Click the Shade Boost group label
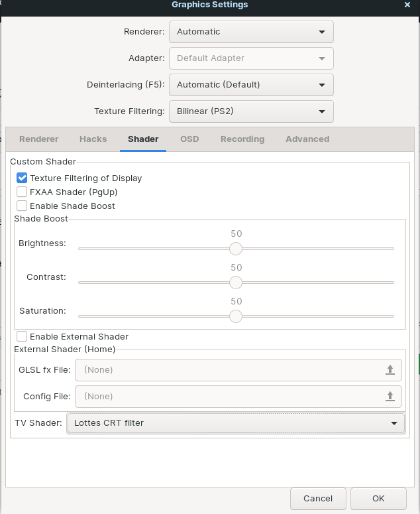The width and height of the screenshot is (420, 514). [x=41, y=219]
